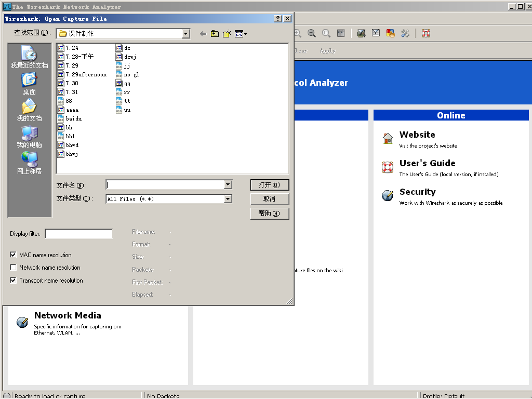Image resolution: width=532 pixels, height=399 pixels.
Task: Open the coloring rules toolbar icon
Action: pos(391,33)
